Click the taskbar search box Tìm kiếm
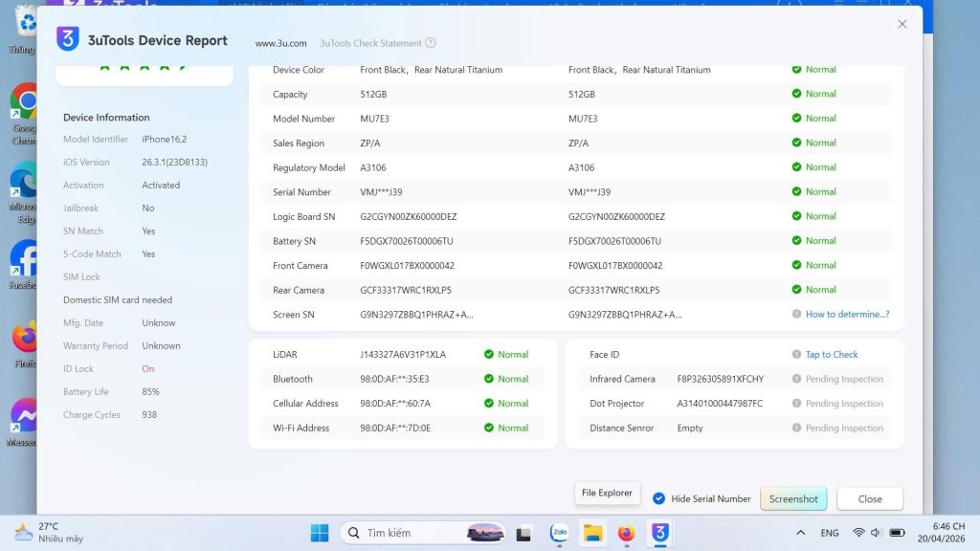The image size is (980, 551). tap(422, 533)
